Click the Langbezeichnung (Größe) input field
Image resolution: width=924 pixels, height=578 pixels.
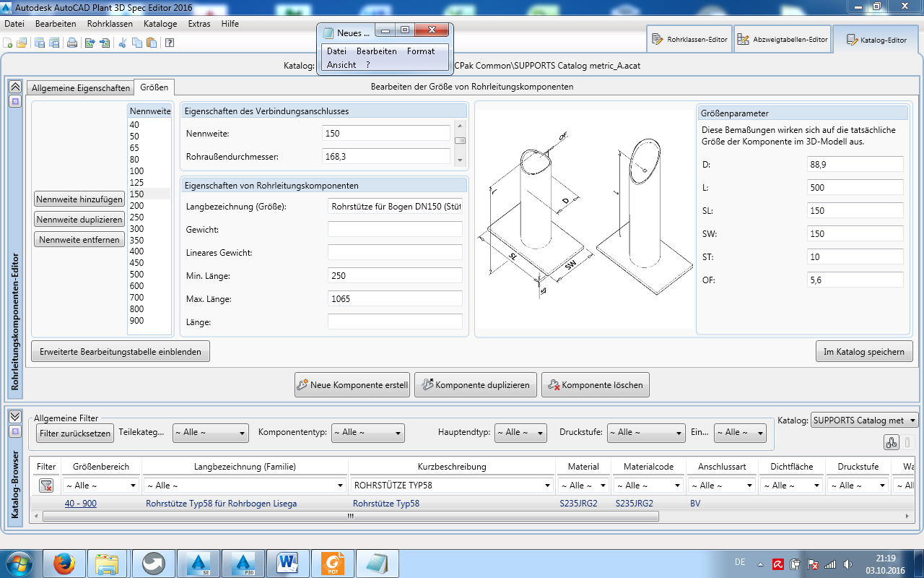click(395, 206)
